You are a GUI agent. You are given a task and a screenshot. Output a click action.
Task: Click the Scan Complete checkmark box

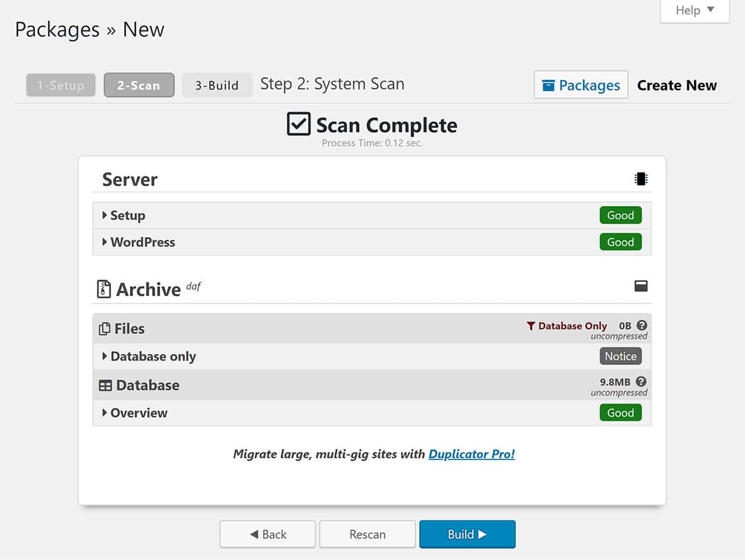point(299,124)
